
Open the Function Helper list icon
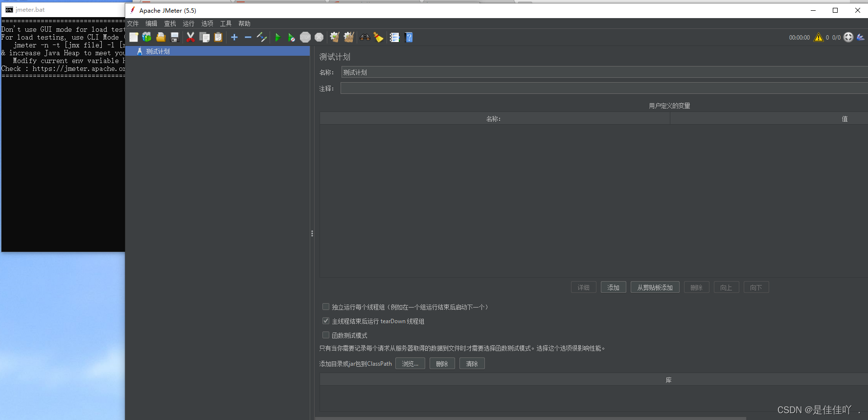click(x=394, y=37)
